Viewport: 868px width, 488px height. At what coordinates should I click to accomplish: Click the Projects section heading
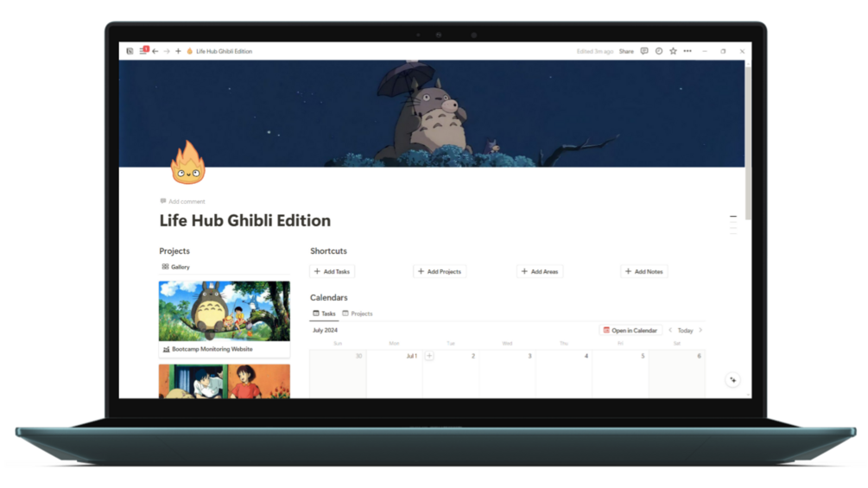point(174,251)
